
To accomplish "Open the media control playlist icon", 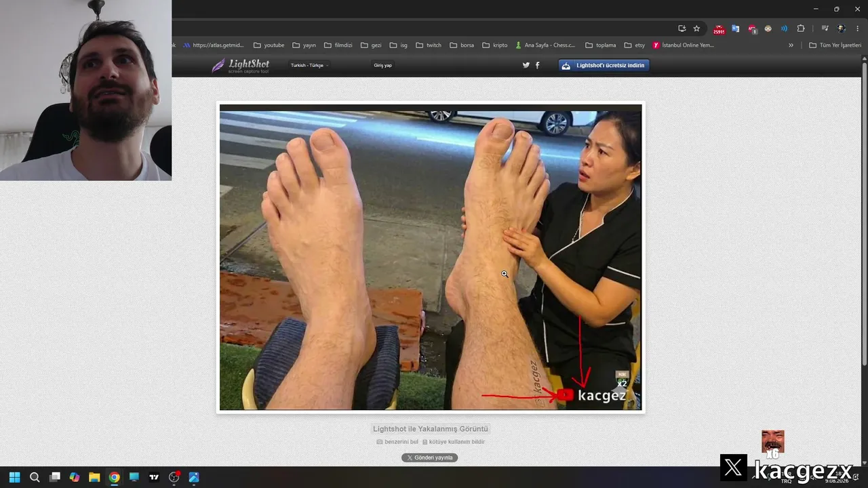I will (x=825, y=28).
